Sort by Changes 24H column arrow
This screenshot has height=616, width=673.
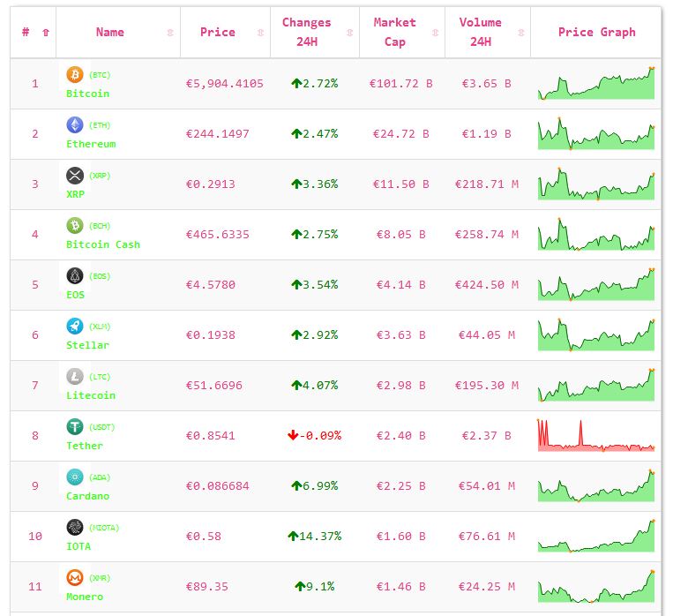pyautogui.click(x=349, y=33)
